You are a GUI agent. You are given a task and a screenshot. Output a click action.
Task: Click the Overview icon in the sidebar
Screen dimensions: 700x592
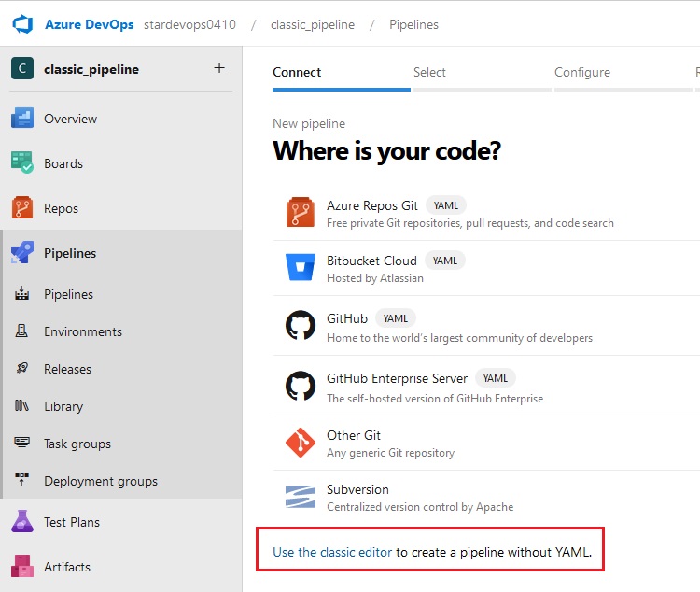pos(22,118)
